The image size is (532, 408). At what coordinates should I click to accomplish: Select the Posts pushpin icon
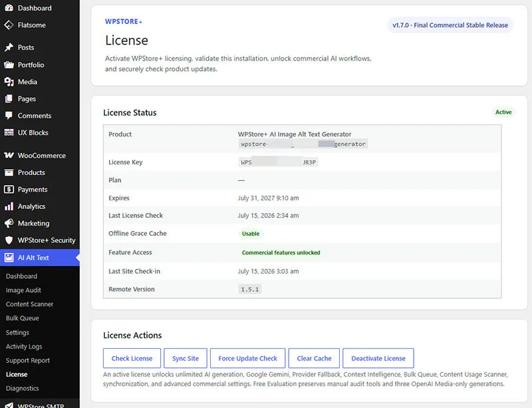click(x=9, y=47)
